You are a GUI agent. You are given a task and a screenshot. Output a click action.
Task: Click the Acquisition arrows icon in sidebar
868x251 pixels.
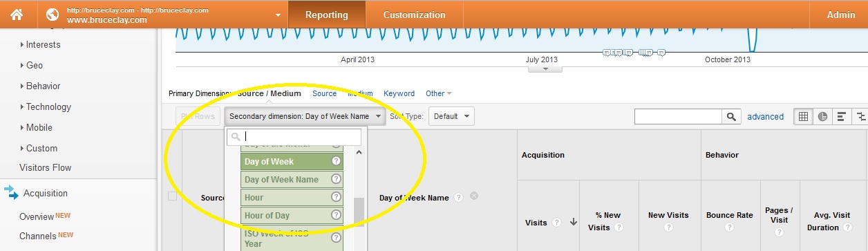[11, 193]
